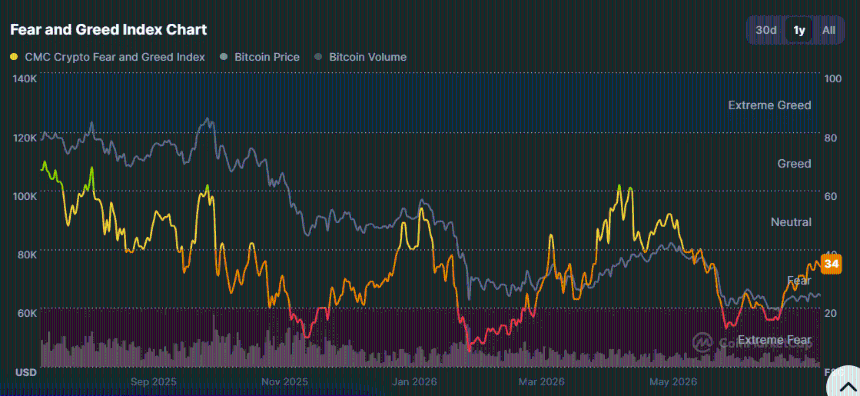860x396 pixels.
Task: Toggle the Bitcoin Volume legend series
Action: click(x=360, y=57)
